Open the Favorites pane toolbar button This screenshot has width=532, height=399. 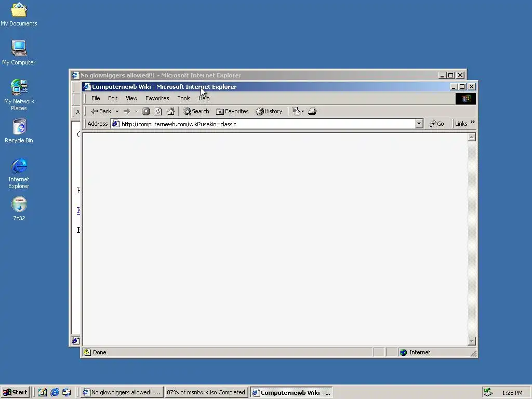pos(232,111)
